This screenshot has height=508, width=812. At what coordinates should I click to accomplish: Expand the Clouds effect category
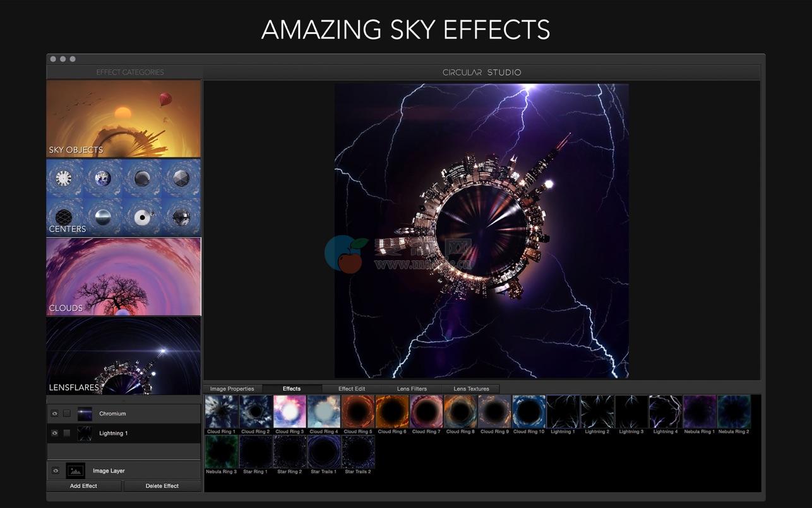[x=124, y=276]
